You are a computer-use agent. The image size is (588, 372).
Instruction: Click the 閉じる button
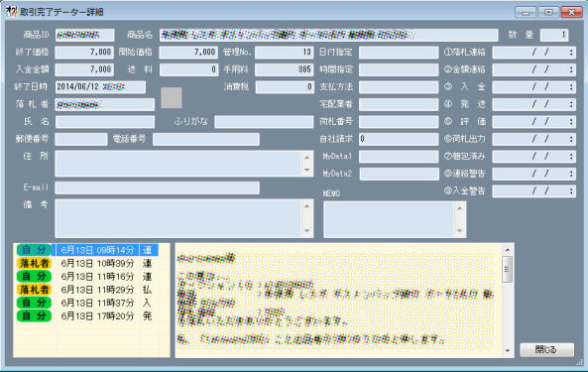tap(546, 349)
